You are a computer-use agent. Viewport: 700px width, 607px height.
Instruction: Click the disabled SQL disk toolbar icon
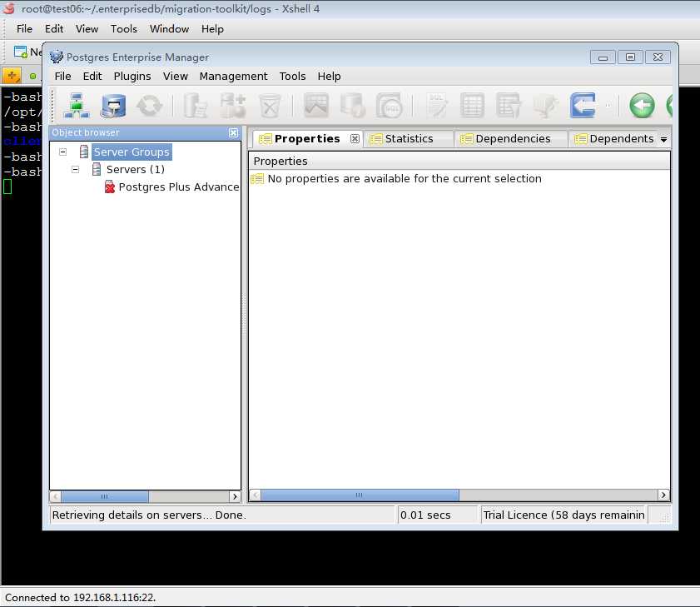[390, 106]
